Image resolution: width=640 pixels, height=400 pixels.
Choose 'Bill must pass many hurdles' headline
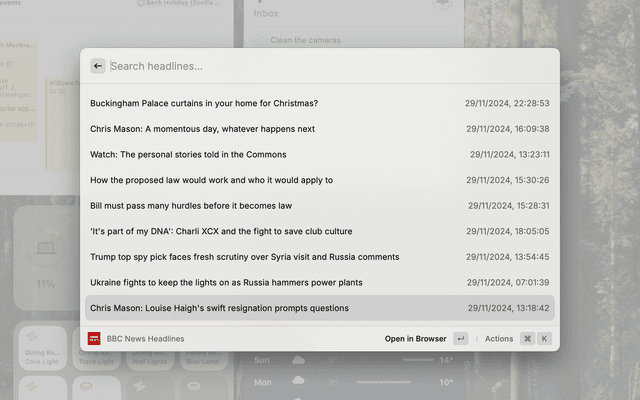[320, 205]
